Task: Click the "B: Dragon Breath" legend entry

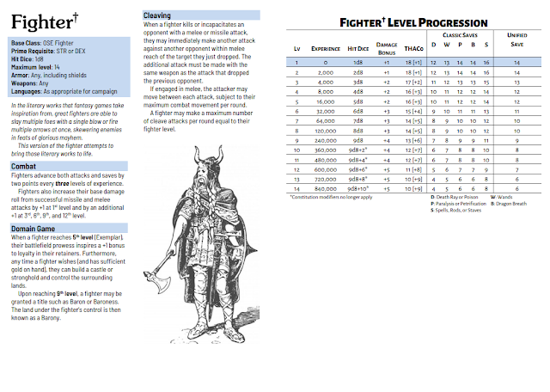Action: coord(509,204)
